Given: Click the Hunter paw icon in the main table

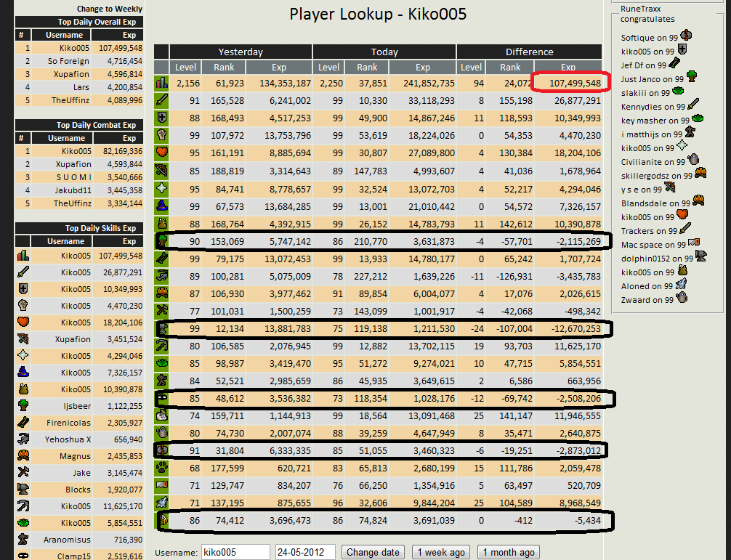Looking at the screenshot, I should tap(162, 468).
